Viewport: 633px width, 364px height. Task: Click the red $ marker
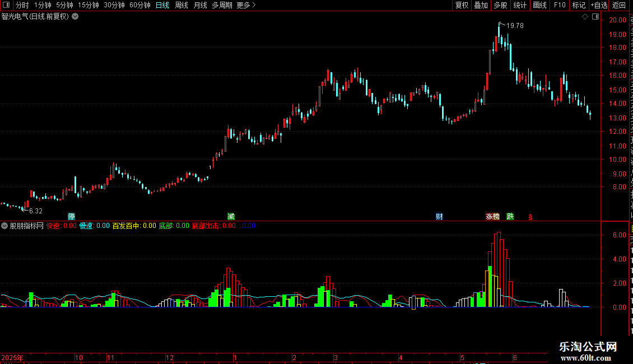pyautogui.click(x=530, y=217)
